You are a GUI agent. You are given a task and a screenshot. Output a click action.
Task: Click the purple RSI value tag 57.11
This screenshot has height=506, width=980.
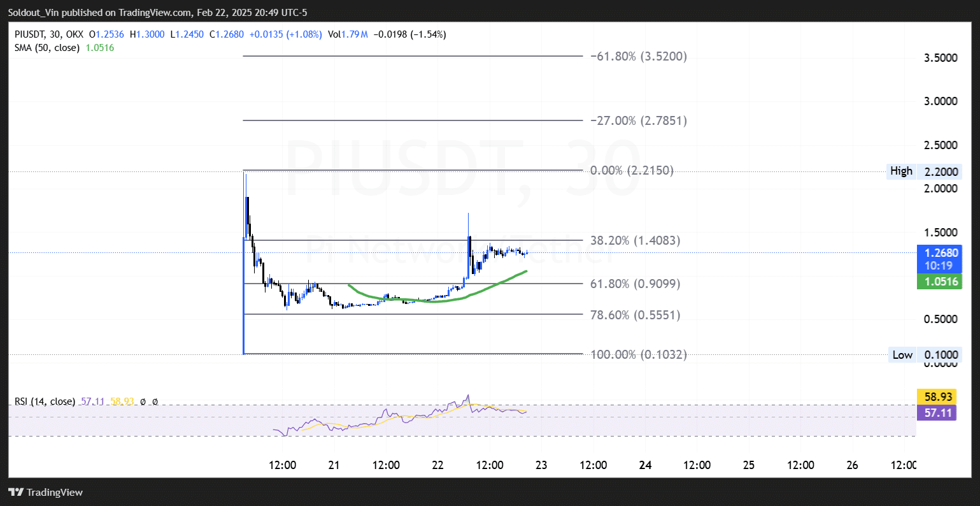click(x=936, y=413)
